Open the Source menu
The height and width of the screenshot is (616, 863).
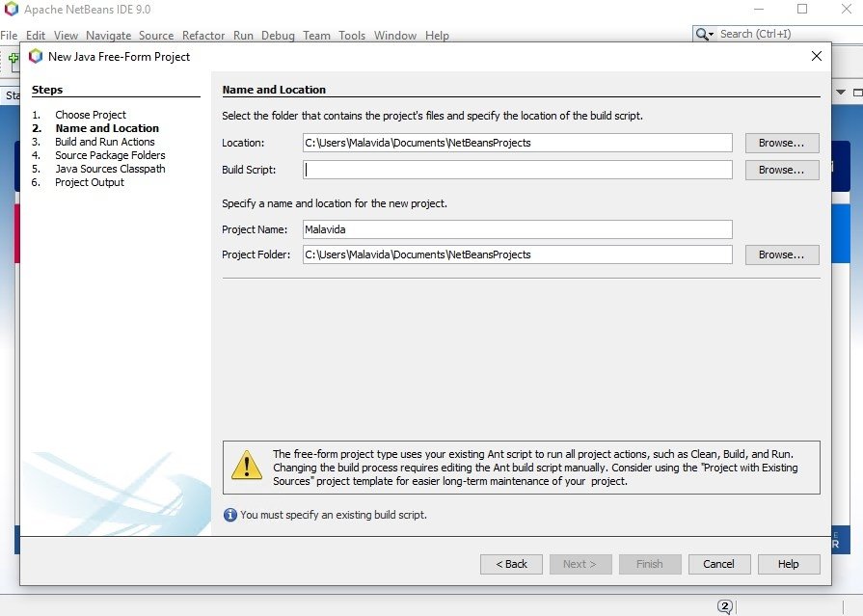156,36
